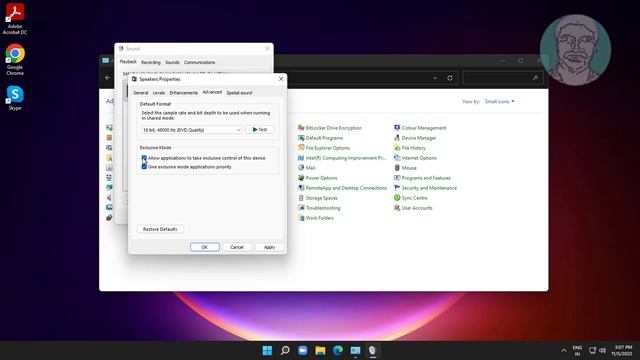Open Sync Centre in Control Panel
640x360 pixels.
click(x=411, y=198)
